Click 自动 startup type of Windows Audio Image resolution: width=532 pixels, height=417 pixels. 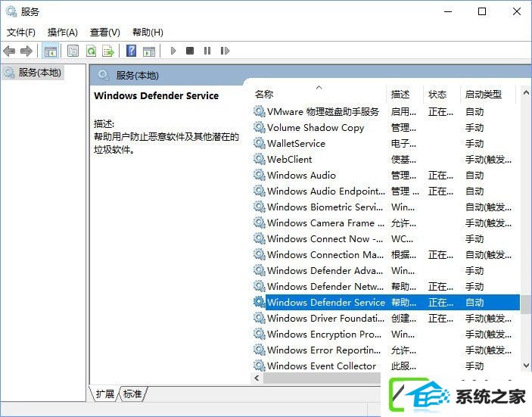click(474, 175)
